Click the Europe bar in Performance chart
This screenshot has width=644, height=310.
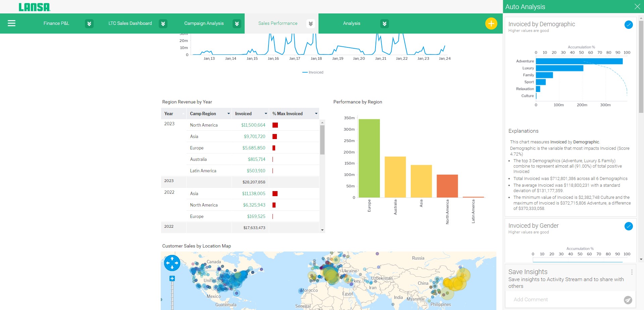[369, 158]
